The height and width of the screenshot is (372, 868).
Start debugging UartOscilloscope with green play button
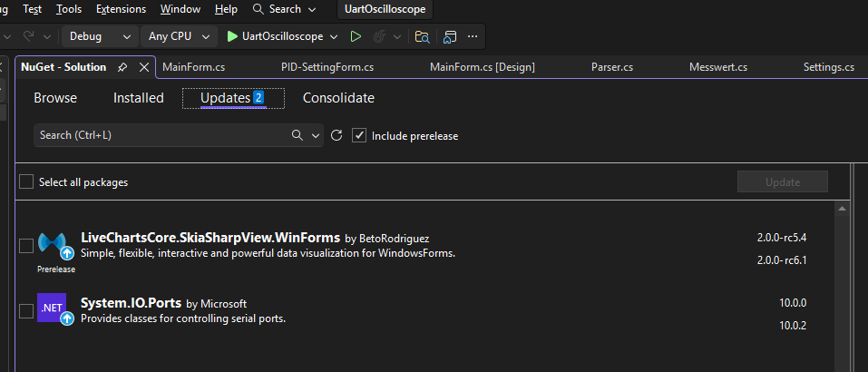[x=275, y=36]
